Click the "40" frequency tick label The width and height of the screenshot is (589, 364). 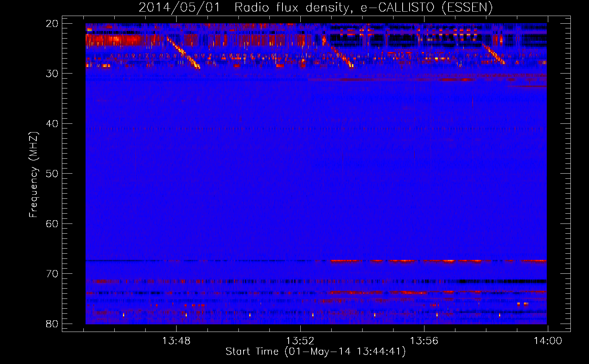[52, 124]
